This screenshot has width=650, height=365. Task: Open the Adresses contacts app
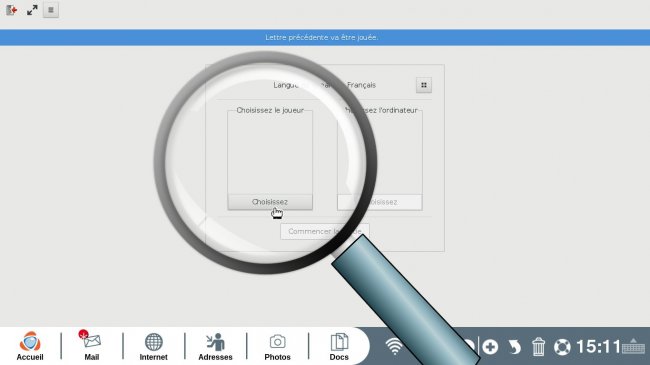(x=215, y=346)
